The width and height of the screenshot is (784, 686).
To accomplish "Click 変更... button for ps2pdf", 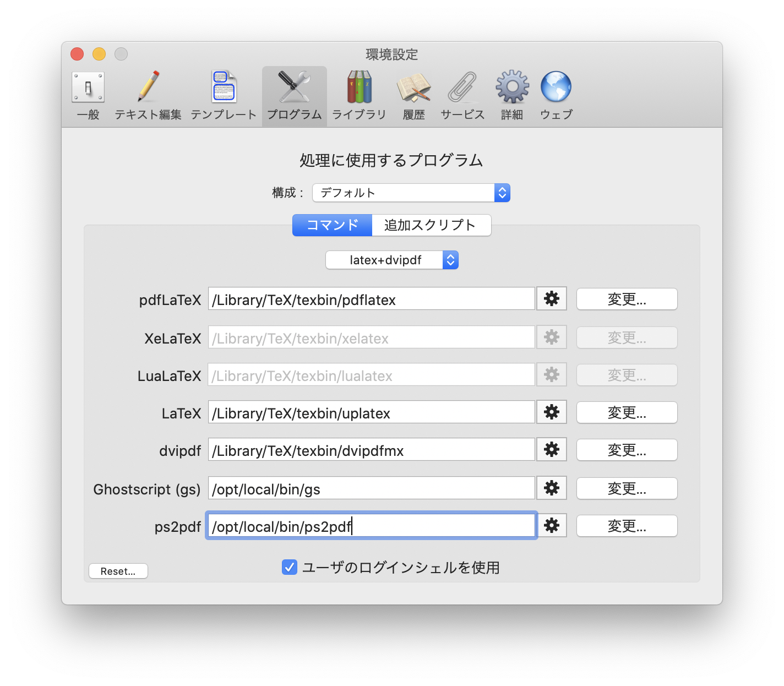I will tap(627, 526).
